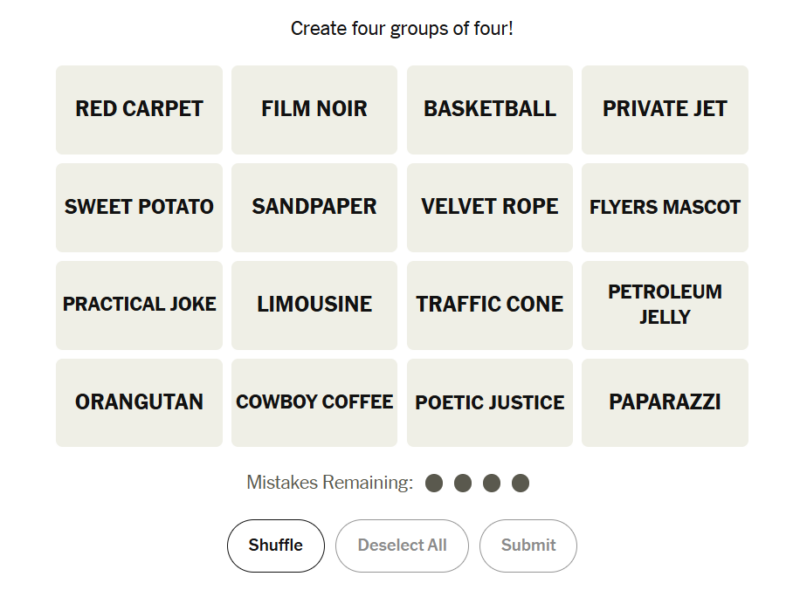Select the POETIC JUSTICE tile

(x=490, y=403)
